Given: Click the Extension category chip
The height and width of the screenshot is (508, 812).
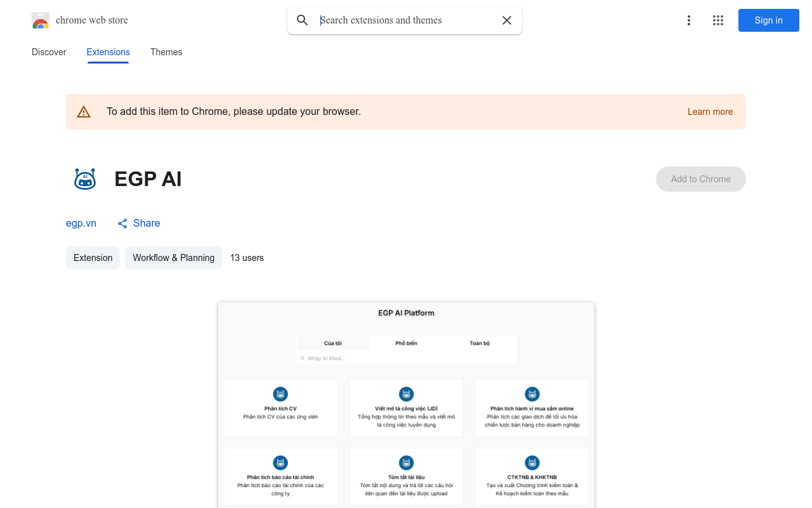Looking at the screenshot, I should tap(93, 258).
